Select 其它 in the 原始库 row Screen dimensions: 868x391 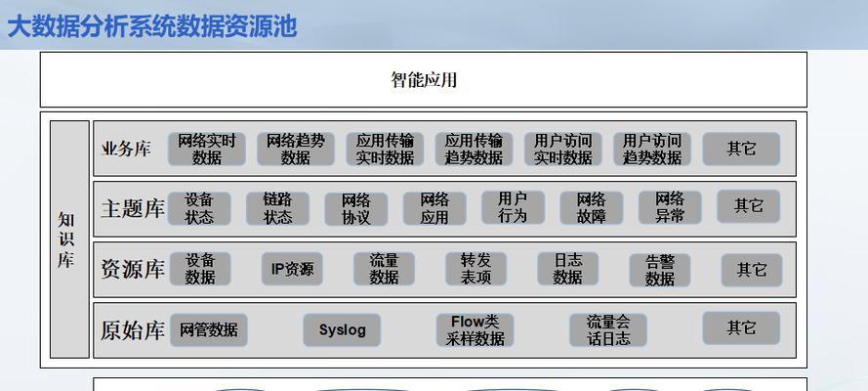741,327
